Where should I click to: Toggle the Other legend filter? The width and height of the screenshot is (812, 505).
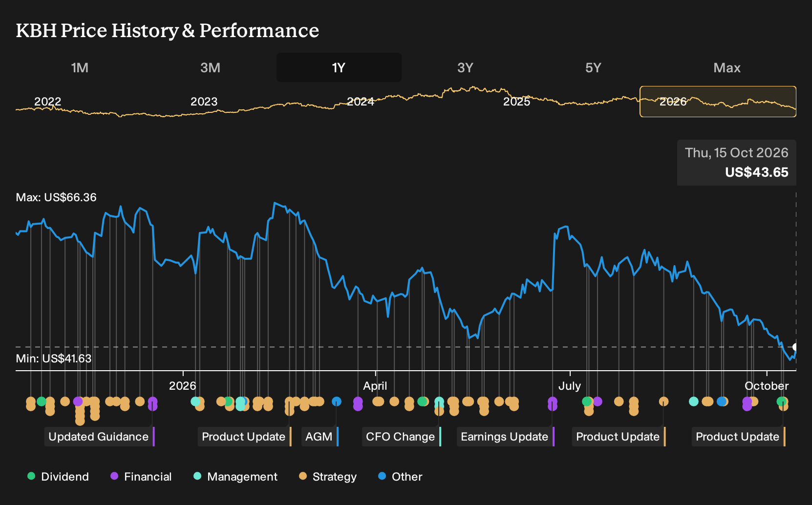[400, 477]
